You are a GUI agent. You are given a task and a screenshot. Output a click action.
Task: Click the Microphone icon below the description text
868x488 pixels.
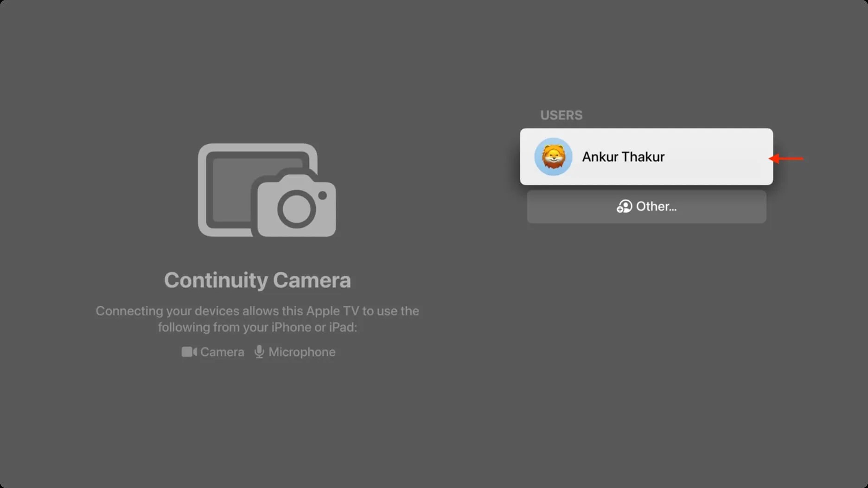(259, 352)
